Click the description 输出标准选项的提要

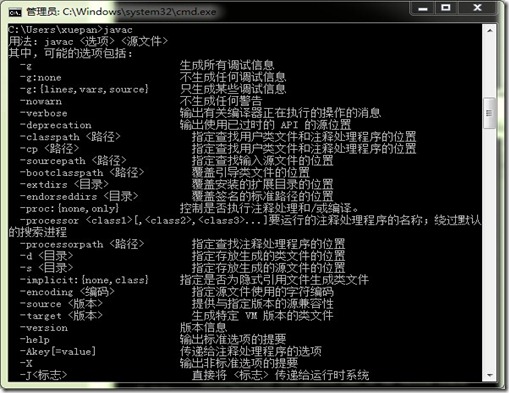click(x=233, y=339)
